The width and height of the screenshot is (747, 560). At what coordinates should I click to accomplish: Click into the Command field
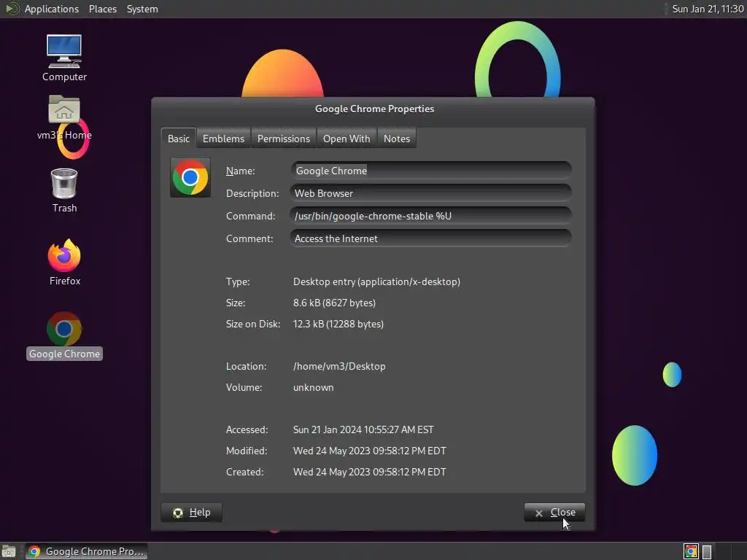tap(431, 216)
